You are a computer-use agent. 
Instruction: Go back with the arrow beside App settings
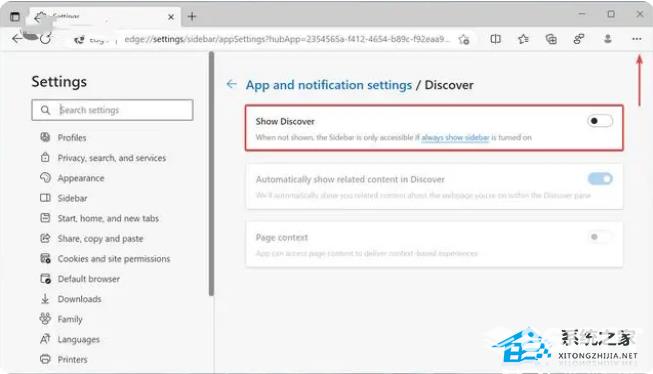click(231, 84)
